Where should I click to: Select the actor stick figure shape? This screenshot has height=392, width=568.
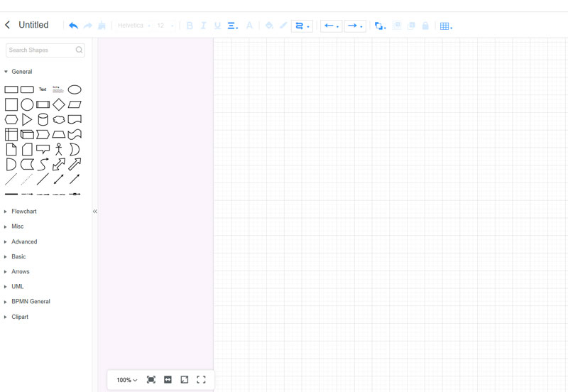click(x=59, y=149)
